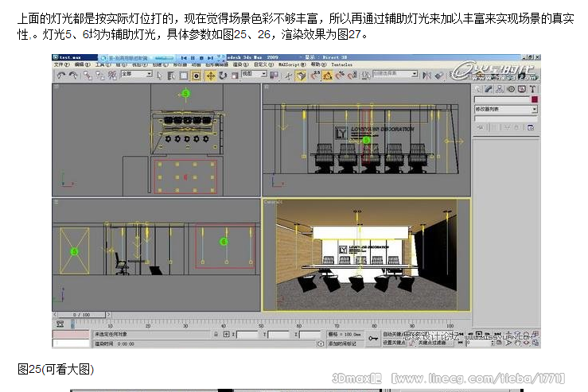Open the 帮助 menu

[318, 65]
